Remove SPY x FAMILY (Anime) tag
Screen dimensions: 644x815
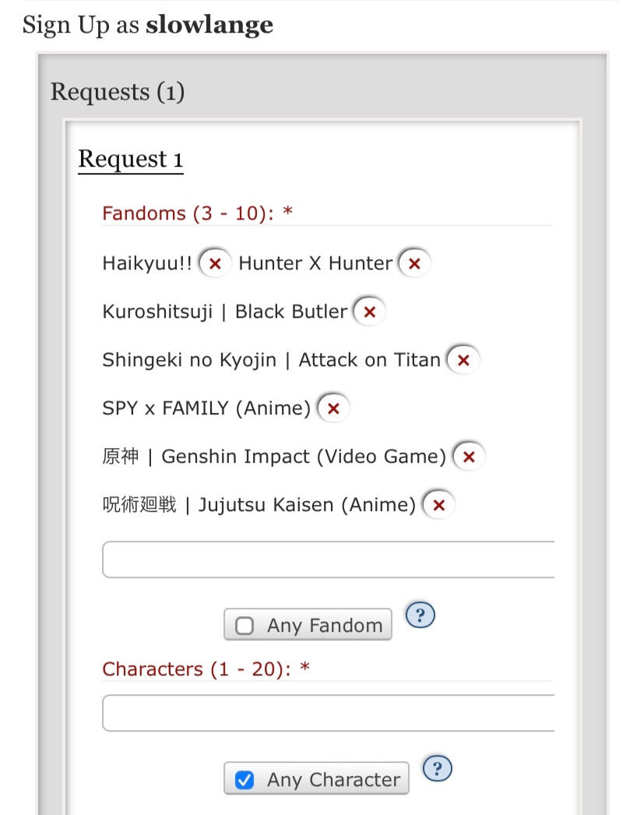coord(333,408)
